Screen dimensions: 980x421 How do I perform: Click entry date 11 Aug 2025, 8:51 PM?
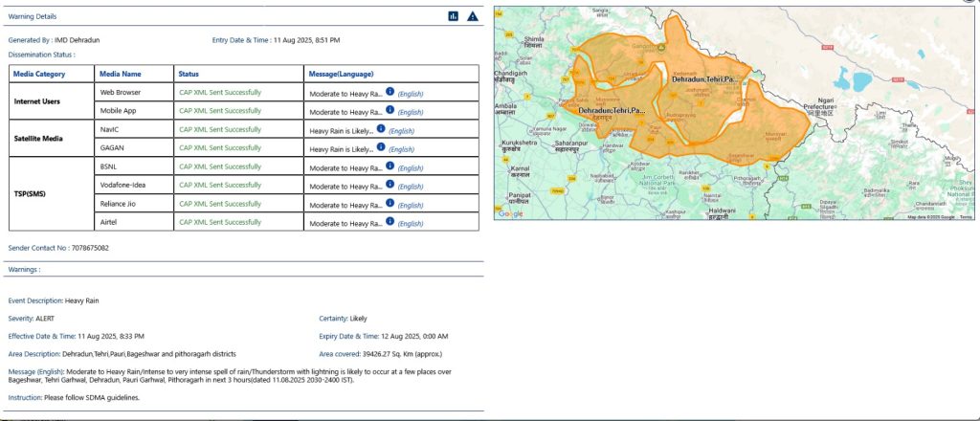(x=306, y=40)
